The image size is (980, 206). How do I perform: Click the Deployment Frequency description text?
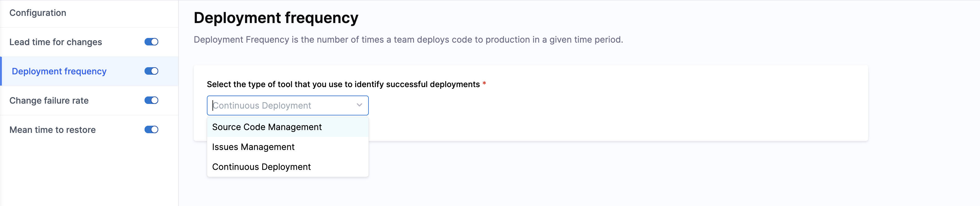(408, 40)
